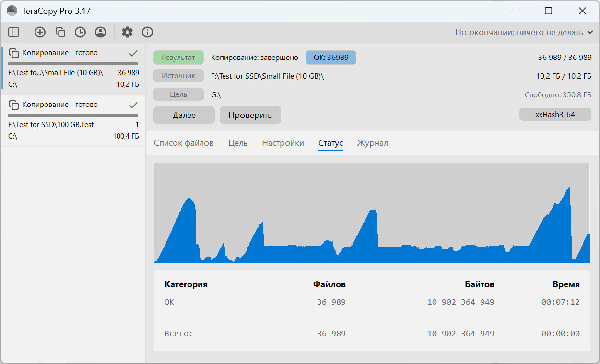Viewport: 600px width, 364px height.
Task: Click the 100,4 ГБ size value
Action: pos(126,136)
